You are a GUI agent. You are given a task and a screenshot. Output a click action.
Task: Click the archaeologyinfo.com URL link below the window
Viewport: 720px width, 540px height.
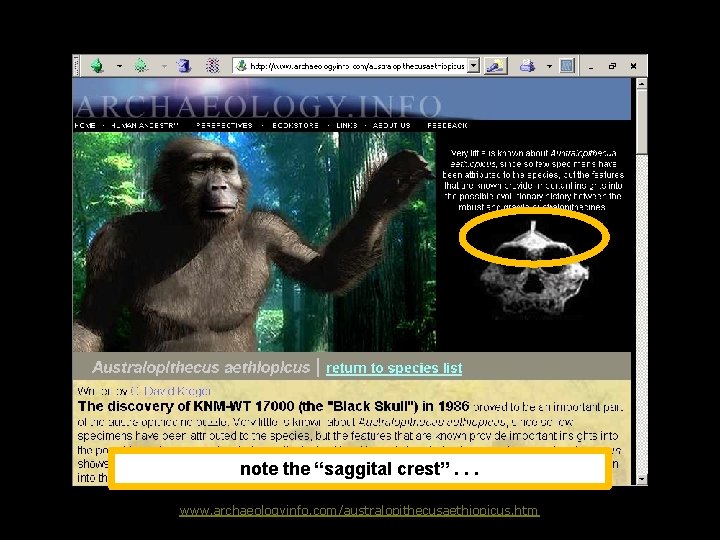359,511
